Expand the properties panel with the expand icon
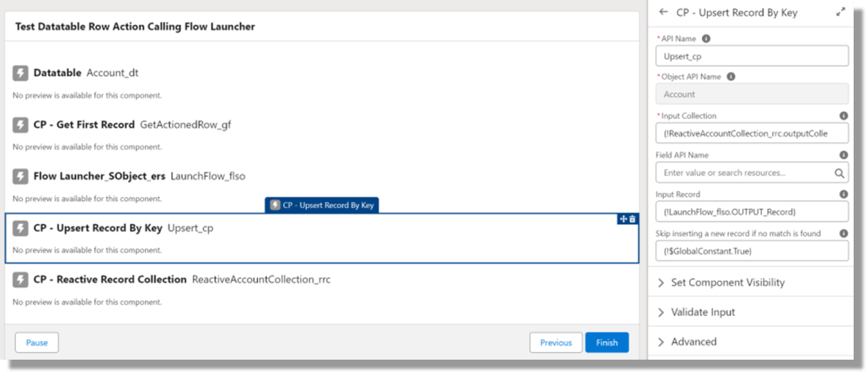This screenshot has height=374, width=868. tap(839, 13)
